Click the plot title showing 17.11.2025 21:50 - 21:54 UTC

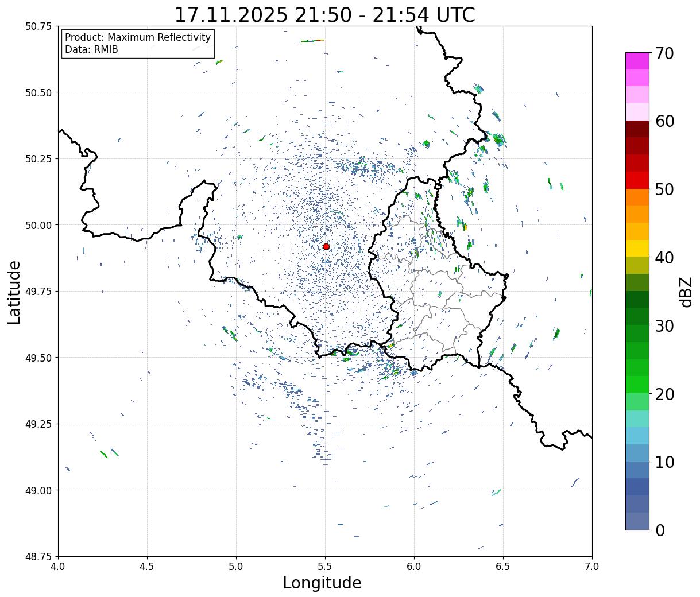pyautogui.click(x=325, y=14)
